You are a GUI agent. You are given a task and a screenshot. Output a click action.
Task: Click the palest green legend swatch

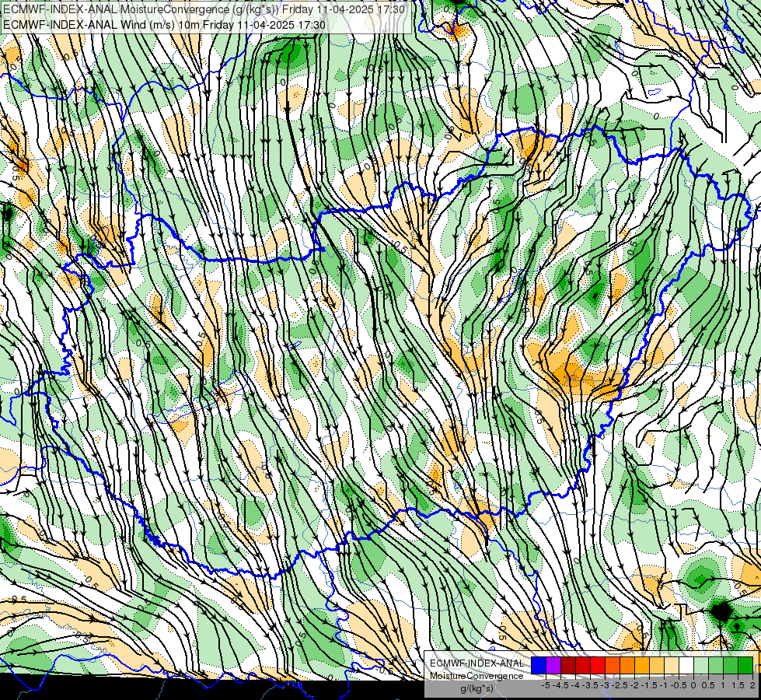pos(701,666)
